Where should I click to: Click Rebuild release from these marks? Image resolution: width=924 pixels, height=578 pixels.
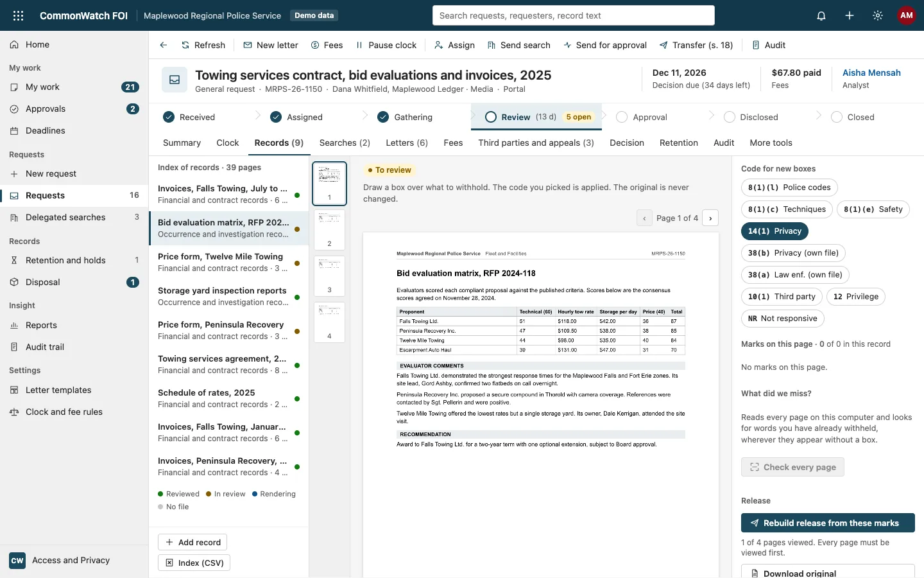click(x=828, y=523)
